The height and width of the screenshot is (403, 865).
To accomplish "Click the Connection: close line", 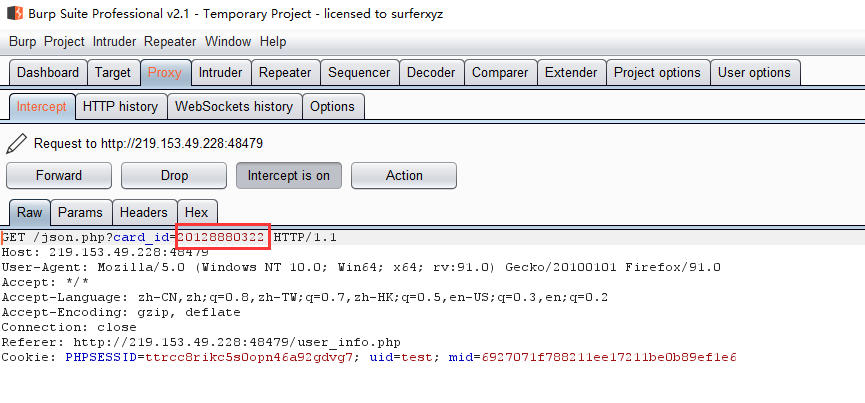I will 69,327.
